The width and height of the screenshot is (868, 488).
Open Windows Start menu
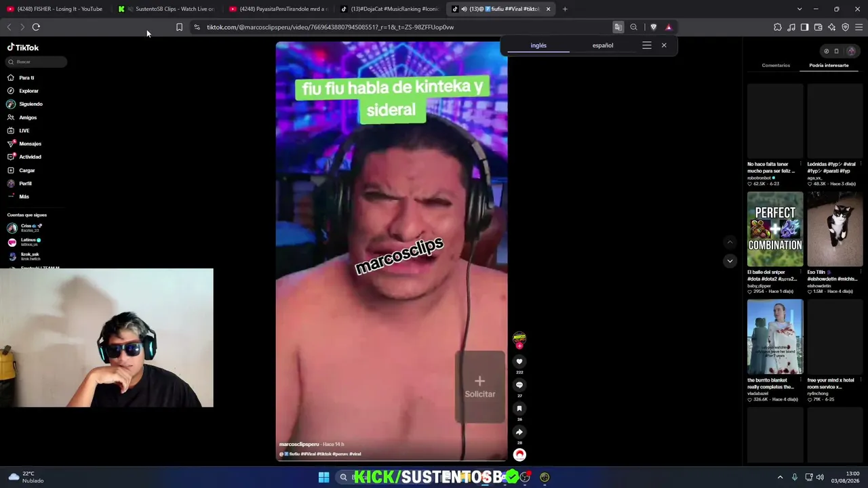coord(323,477)
